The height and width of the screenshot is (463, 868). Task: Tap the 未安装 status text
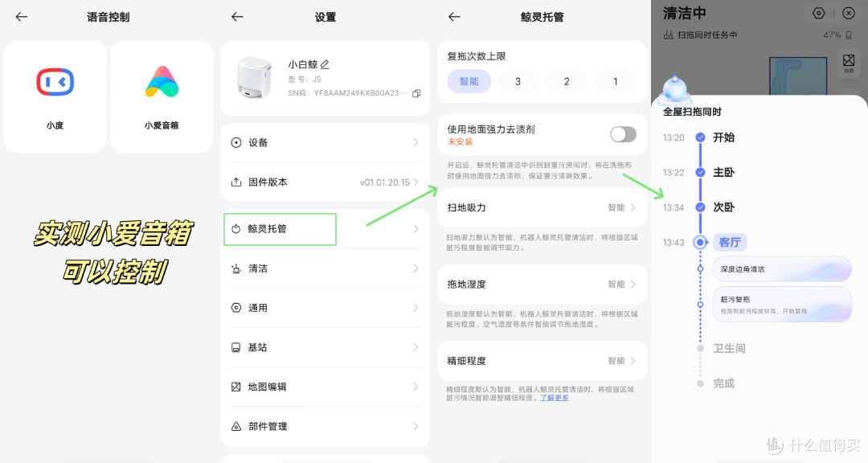pyautogui.click(x=460, y=141)
